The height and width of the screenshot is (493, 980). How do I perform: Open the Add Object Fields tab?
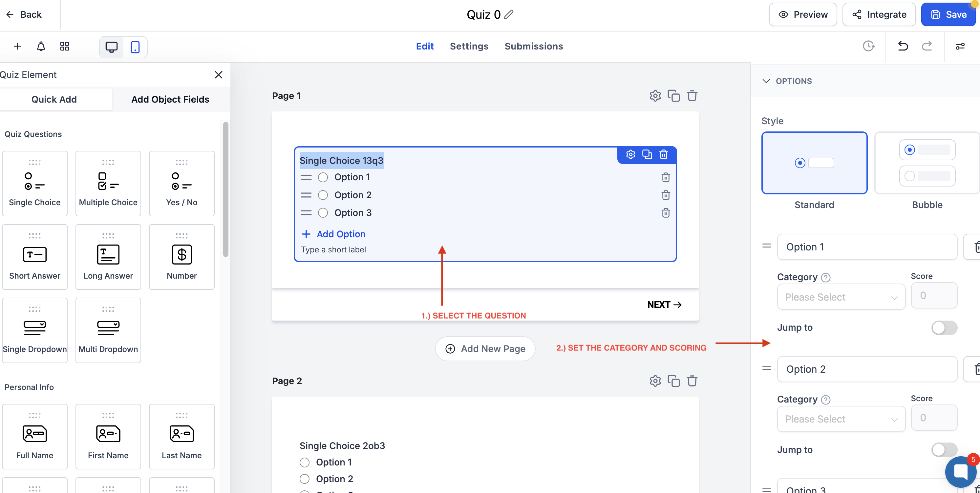click(x=170, y=99)
